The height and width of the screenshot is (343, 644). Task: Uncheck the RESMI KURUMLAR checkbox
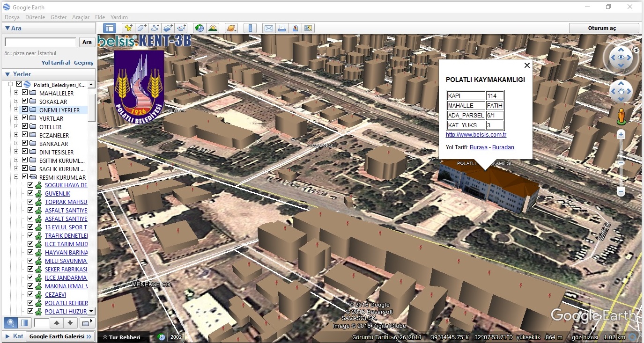coord(25,177)
